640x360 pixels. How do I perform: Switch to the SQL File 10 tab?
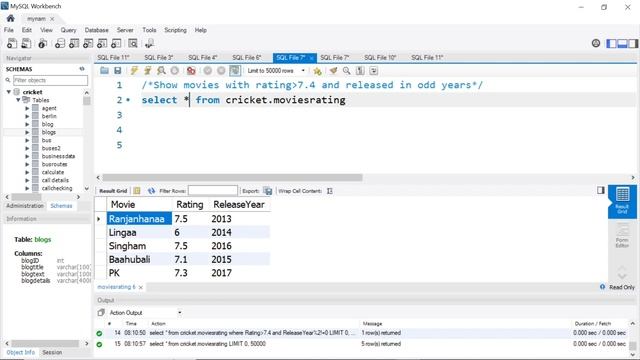[x=380, y=58]
